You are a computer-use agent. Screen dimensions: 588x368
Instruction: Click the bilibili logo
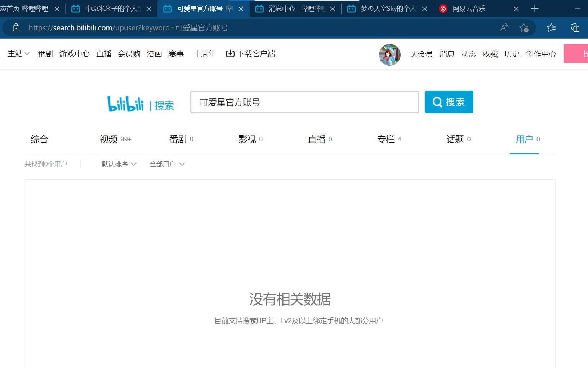point(125,104)
